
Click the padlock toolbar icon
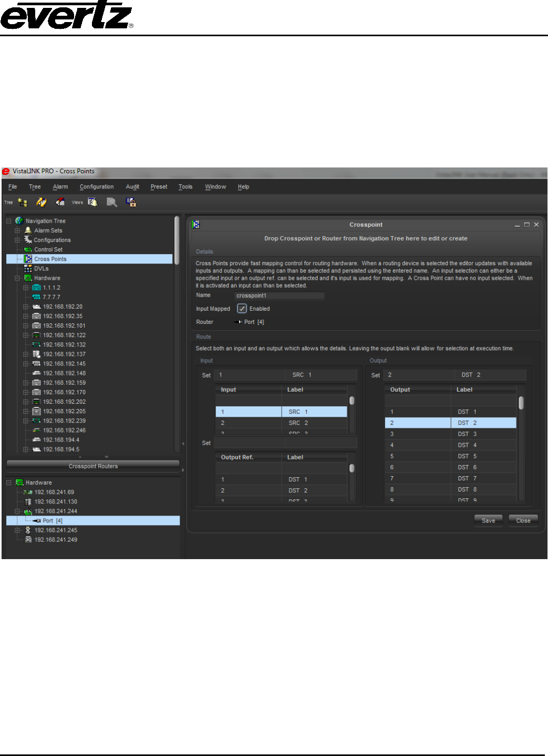coord(131,202)
